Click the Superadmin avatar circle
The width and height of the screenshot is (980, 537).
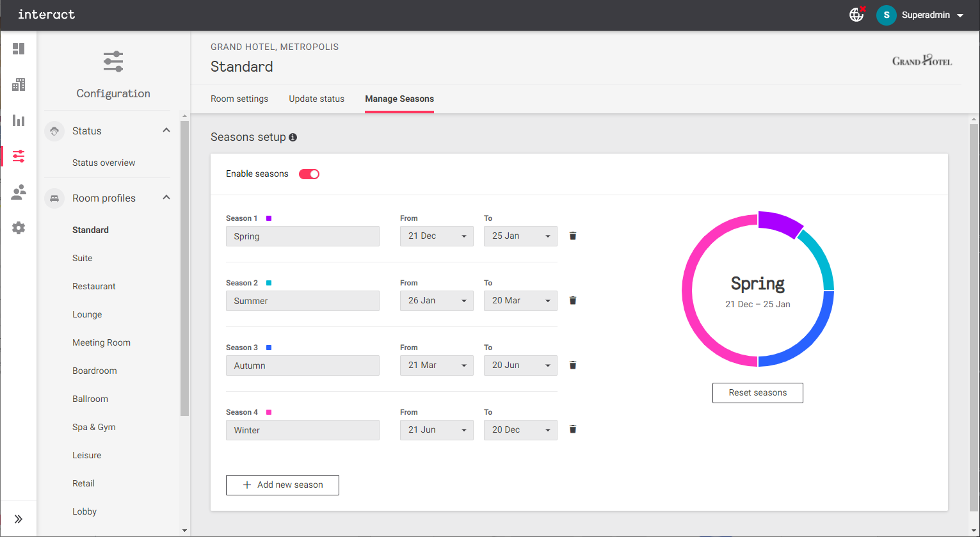[x=887, y=15]
